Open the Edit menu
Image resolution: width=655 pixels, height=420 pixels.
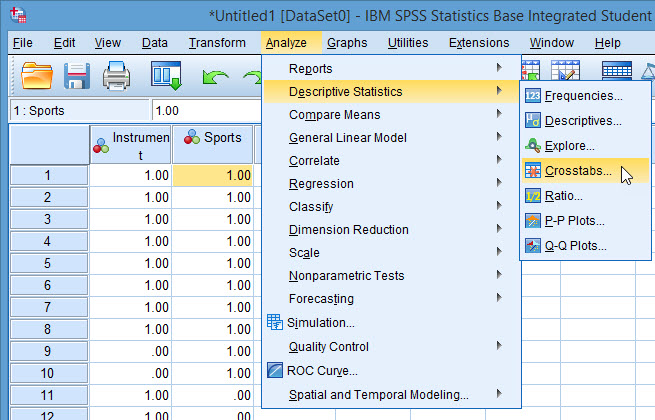point(64,43)
